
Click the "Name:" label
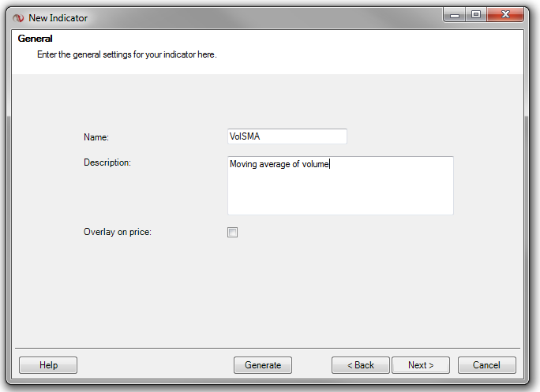[96, 137]
